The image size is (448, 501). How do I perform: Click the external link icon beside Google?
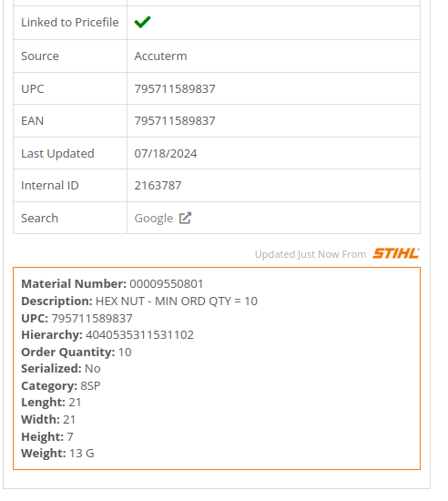coord(185,218)
